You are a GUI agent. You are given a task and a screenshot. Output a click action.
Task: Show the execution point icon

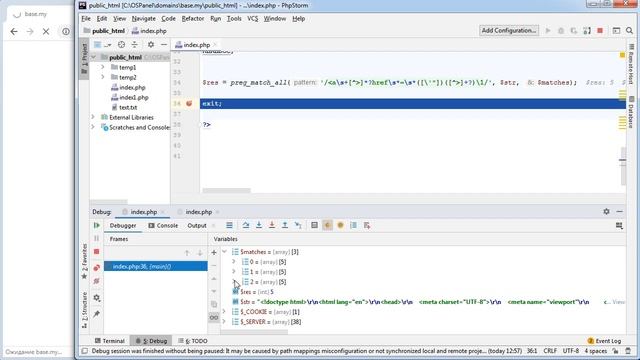pos(229,225)
